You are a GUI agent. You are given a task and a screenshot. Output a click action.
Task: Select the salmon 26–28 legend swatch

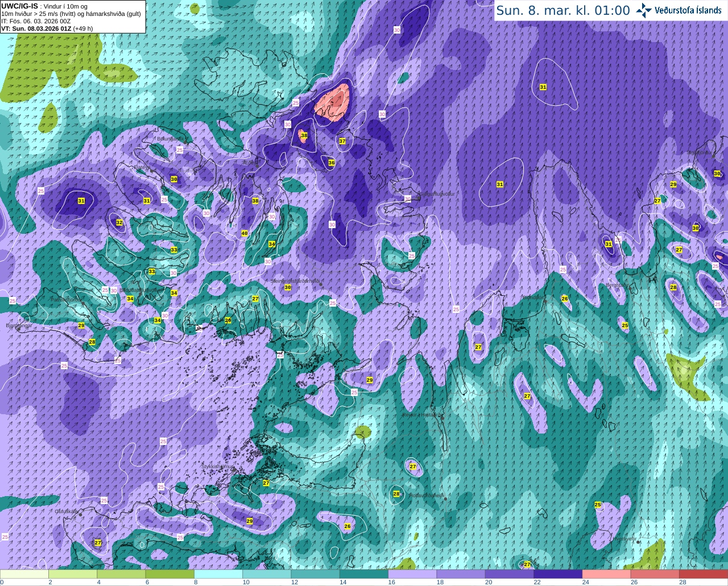point(655,573)
